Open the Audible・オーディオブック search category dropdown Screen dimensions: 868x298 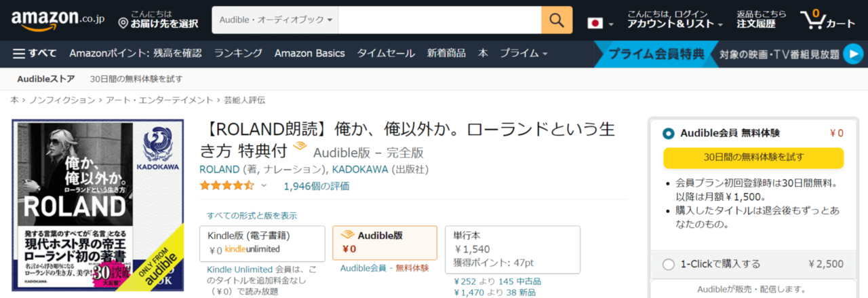[x=275, y=20]
